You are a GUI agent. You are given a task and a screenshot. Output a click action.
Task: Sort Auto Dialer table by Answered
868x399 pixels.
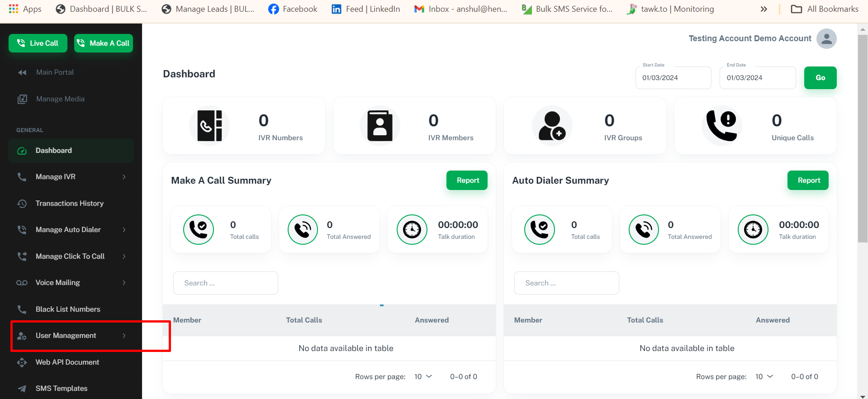[773, 320]
